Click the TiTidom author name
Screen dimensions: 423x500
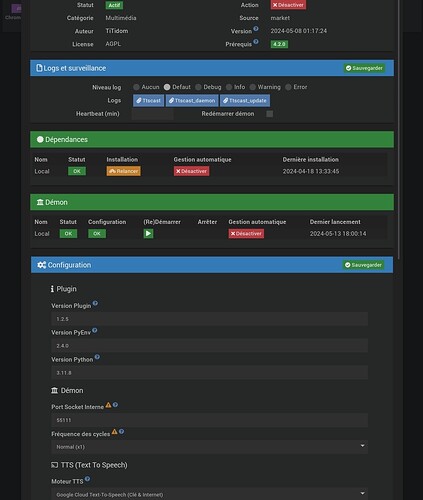(117, 31)
